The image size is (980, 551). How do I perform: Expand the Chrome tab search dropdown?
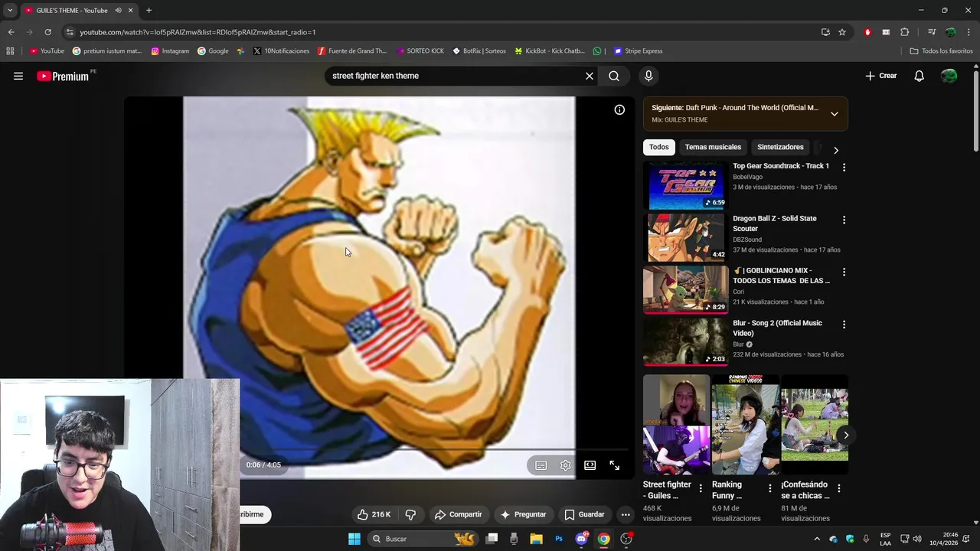pos(10,11)
